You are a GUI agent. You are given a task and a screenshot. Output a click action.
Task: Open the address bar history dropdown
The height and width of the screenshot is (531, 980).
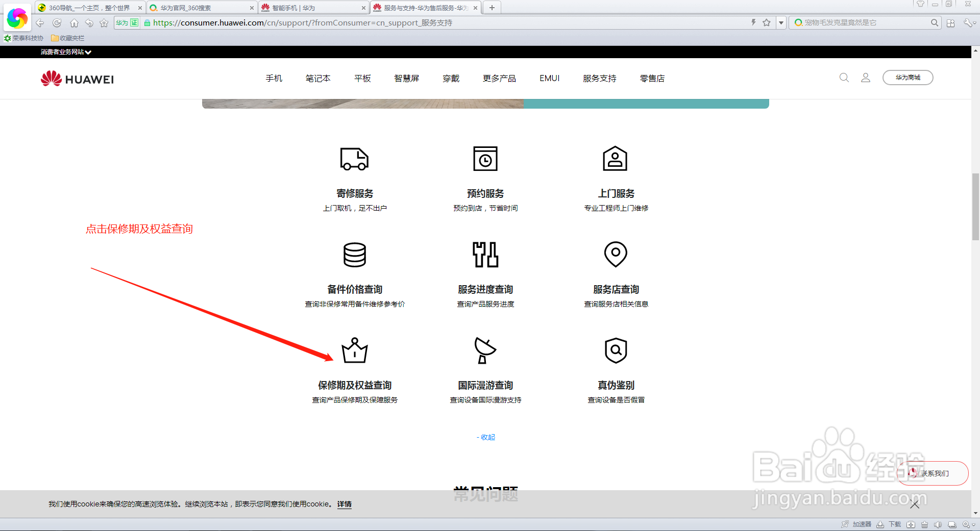click(x=780, y=22)
